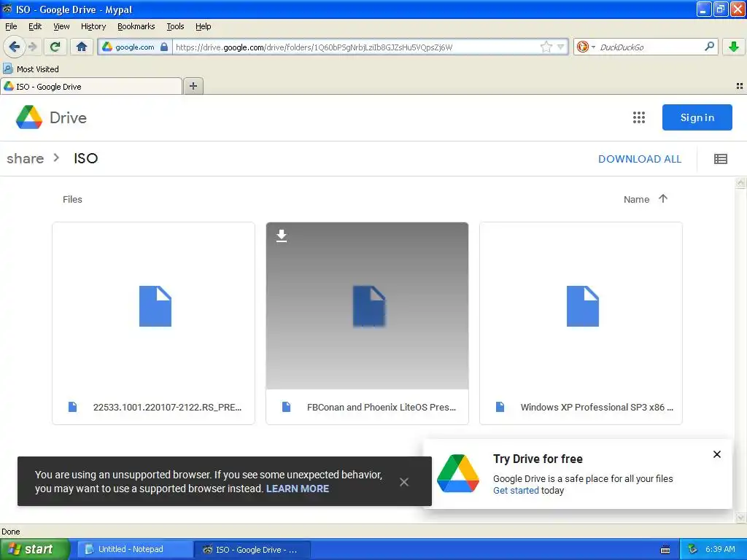Change sorting field via Name label
Image resolution: width=747 pixels, height=560 pixels.
[636, 200]
